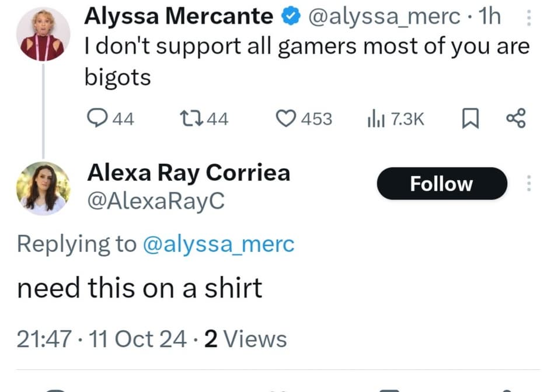Open Alyssa Mercante's profile picture
Image resolution: width=547 pixels, height=392 pixels.
(42, 34)
